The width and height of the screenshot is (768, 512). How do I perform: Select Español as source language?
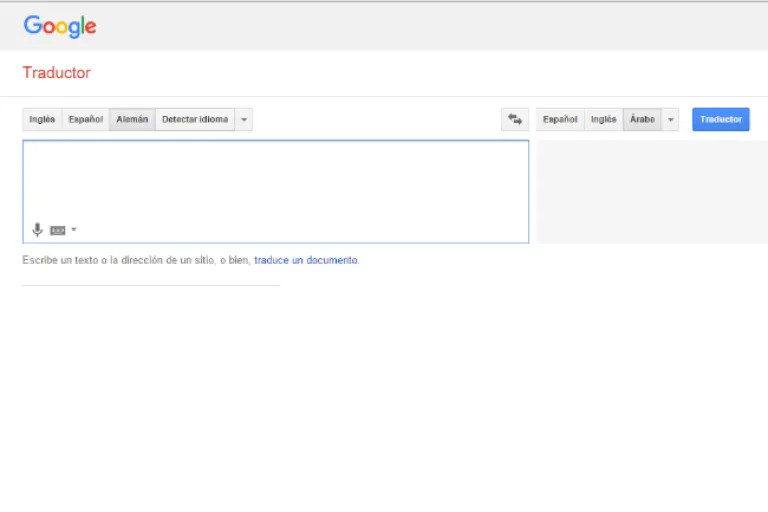point(85,119)
